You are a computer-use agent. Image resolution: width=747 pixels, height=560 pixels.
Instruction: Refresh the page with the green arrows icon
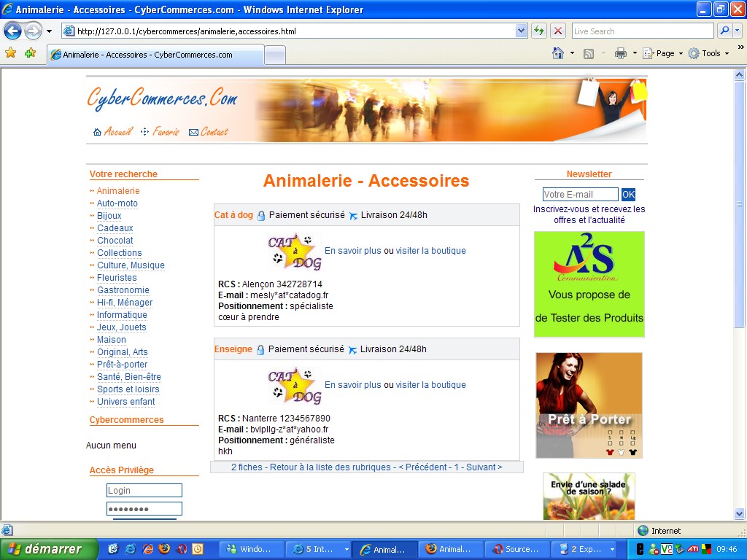(x=539, y=31)
